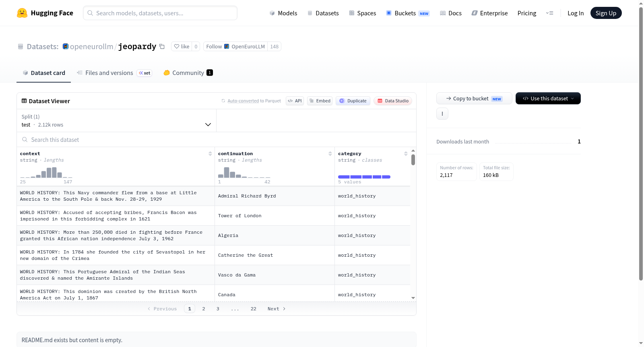Select page 1 in pagination
This screenshot has height=347, width=644.
coord(190,309)
